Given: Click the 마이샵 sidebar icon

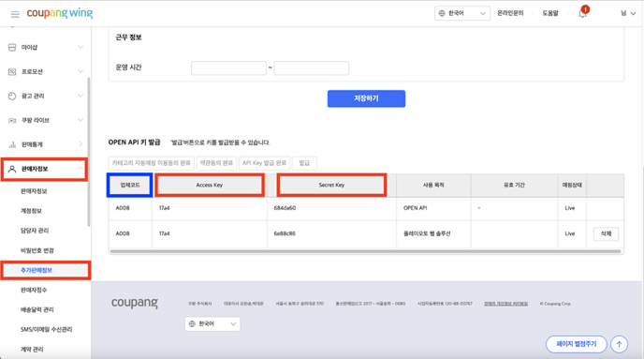Looking at the screenshot, I should tap(12, 47).
